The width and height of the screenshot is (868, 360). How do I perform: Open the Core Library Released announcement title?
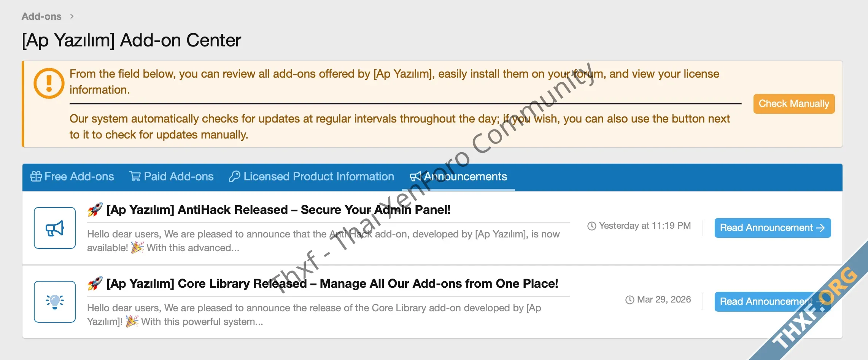(x=332, y=284)
